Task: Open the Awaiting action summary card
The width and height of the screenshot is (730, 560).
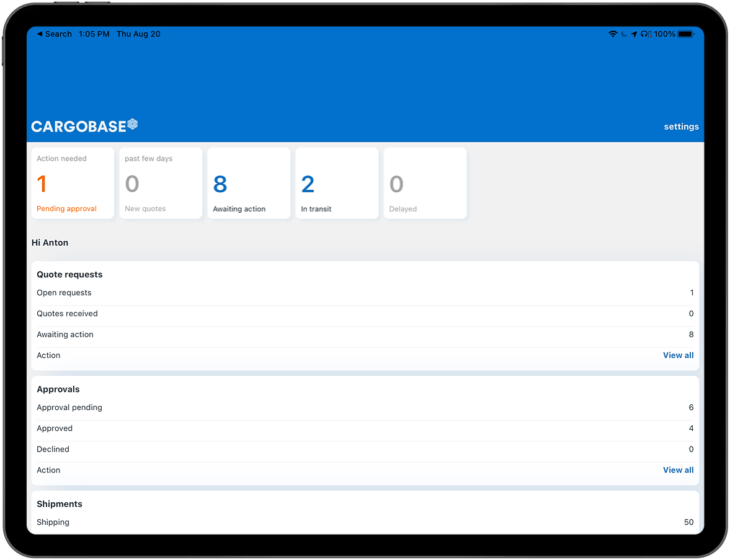Action: (249, 183)
